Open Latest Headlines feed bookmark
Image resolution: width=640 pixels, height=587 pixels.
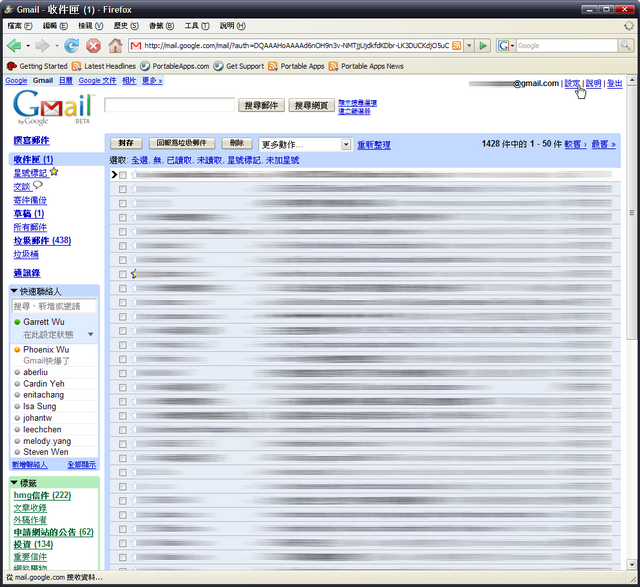[104, 66]
